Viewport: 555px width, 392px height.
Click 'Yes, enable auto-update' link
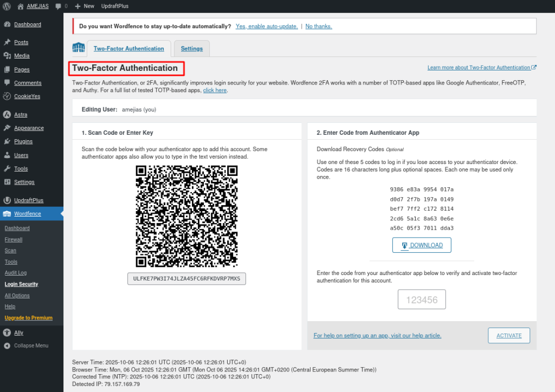(x=266, y=26)
